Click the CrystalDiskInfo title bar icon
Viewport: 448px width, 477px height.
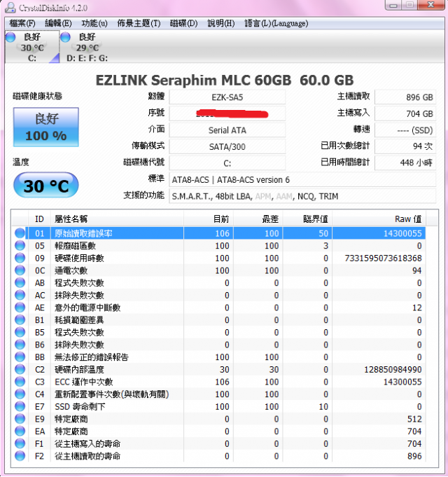click(x=10, y=7)
